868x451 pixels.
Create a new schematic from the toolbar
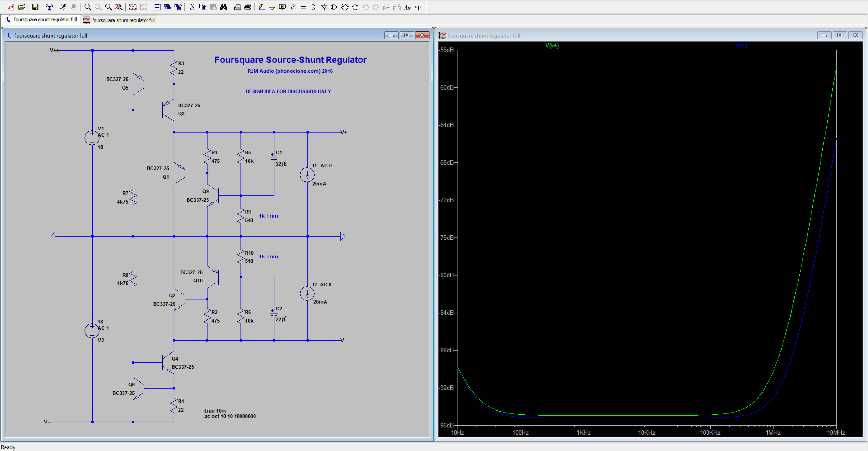11,7
